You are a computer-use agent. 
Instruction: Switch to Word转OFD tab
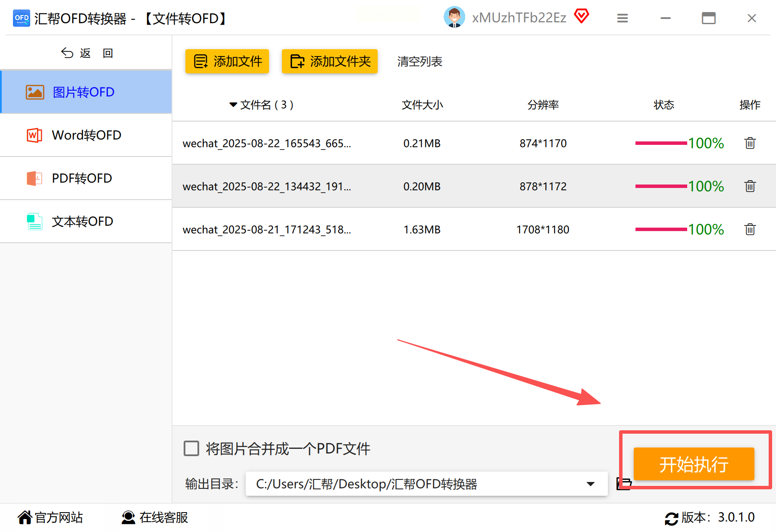pyautogui.click(x=86, y=135)
